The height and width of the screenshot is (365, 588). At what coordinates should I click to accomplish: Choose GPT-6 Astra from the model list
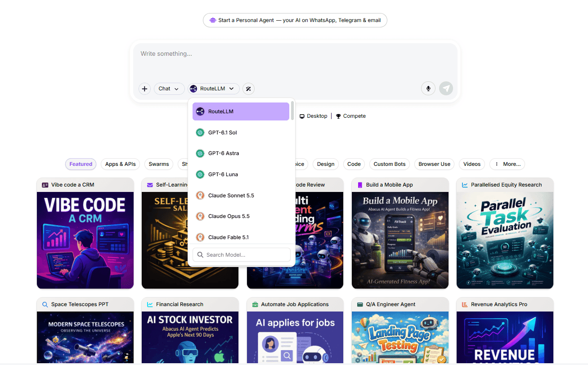tap(241, 153)
